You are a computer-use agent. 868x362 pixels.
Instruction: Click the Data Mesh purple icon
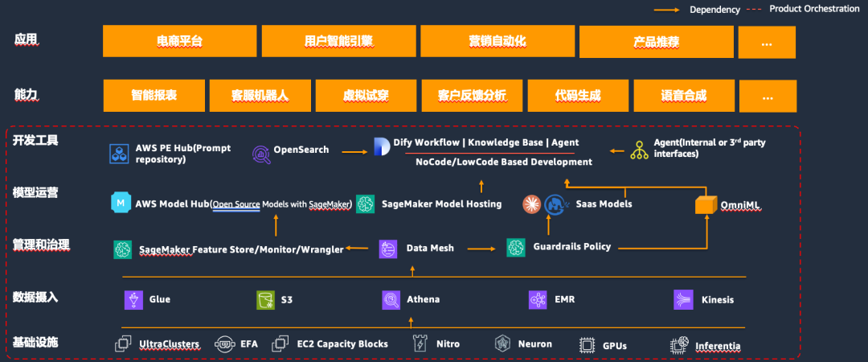click(x=388, y=249)
